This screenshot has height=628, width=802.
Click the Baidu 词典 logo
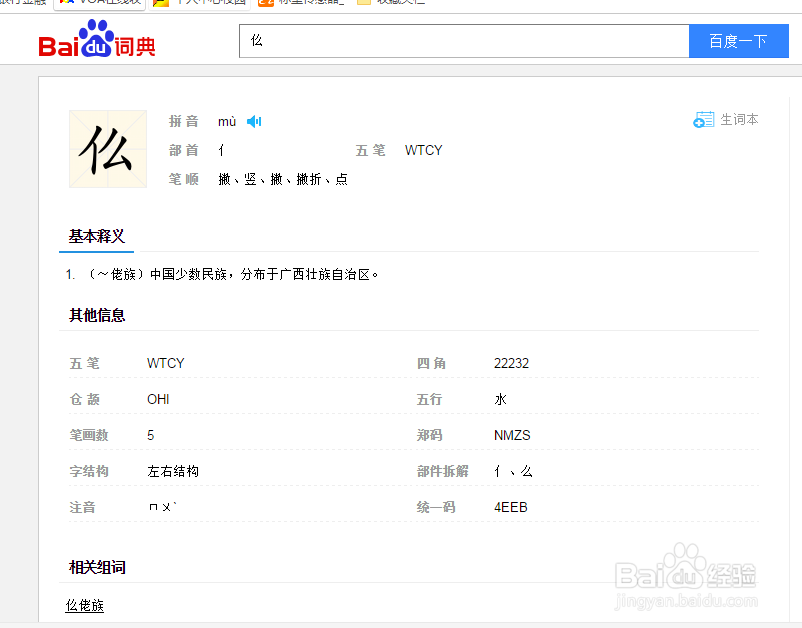(95, 42)
